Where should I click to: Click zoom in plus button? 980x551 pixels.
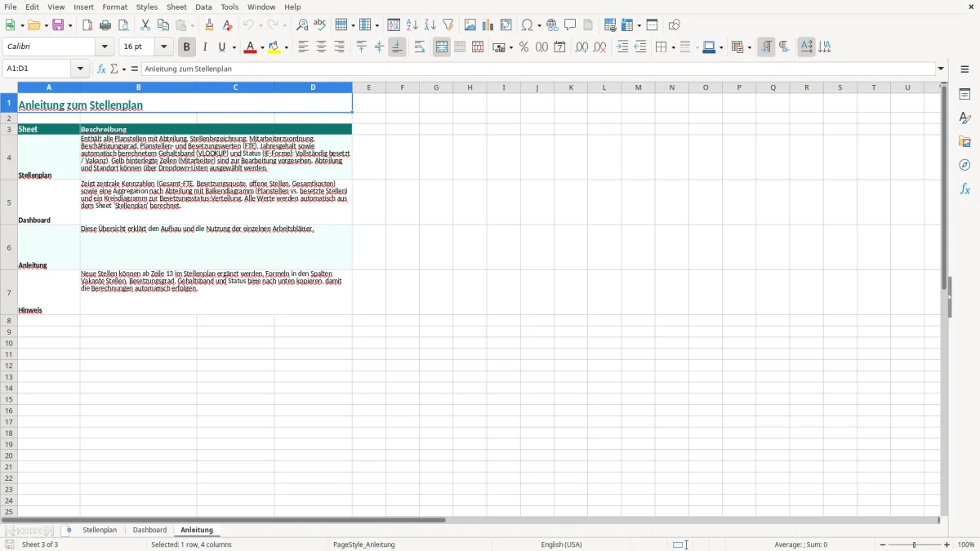tap(947, 544)
